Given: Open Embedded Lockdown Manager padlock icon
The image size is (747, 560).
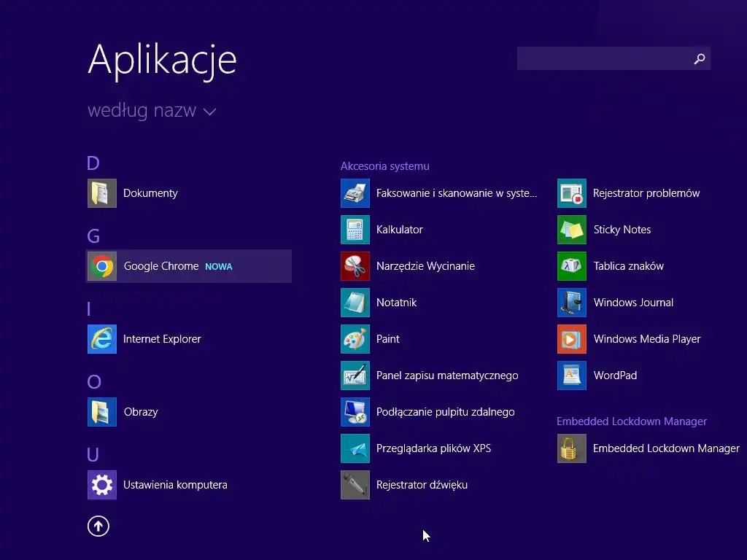Looking at the screenshot, I should tap(572, 448).
